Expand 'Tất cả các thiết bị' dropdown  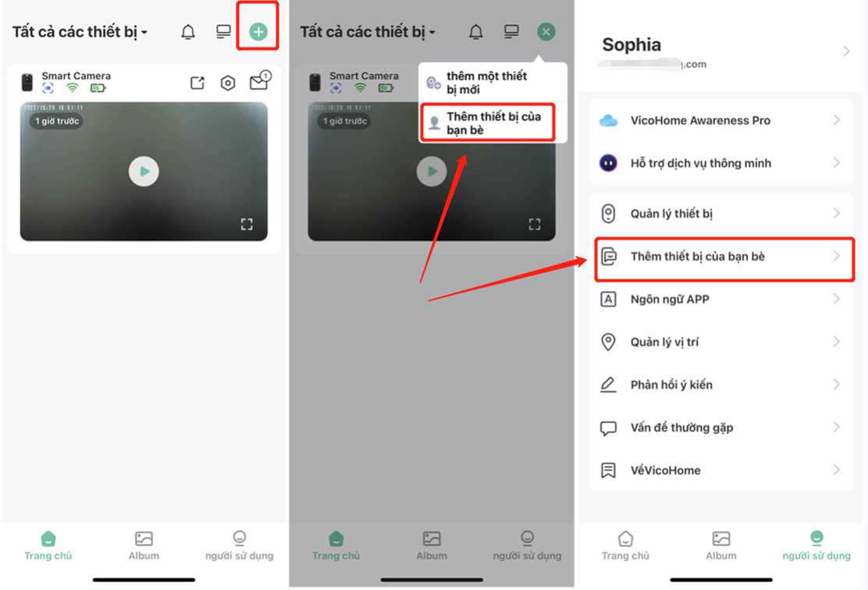pyautogui.click(x=80, y=32)
